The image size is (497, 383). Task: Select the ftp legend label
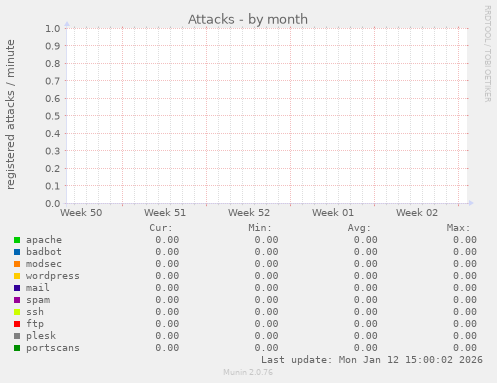35,324
